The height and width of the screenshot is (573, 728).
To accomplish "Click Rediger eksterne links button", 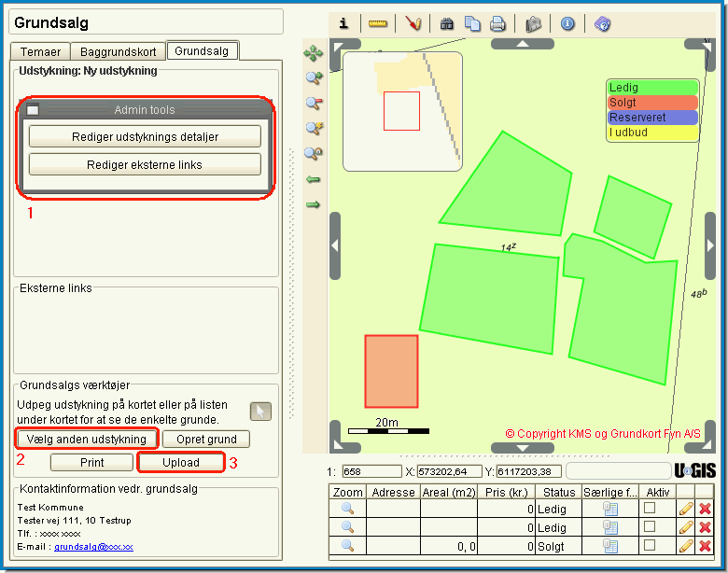I will pyautogui.click(x=145, y=164).
